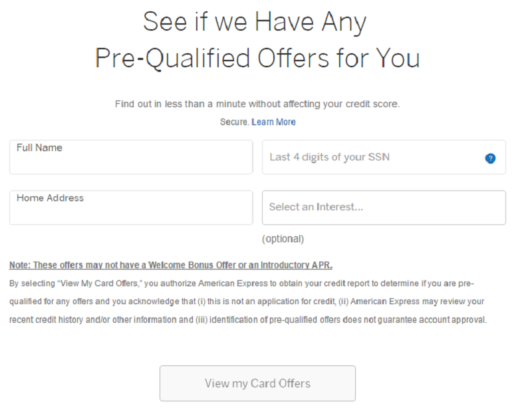Click the "Home Address" field label

point(50,198)
